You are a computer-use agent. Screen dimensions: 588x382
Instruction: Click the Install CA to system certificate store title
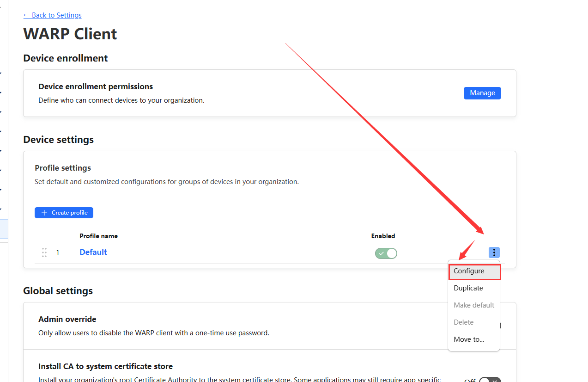pyautogui.click(x=105, y=366)
